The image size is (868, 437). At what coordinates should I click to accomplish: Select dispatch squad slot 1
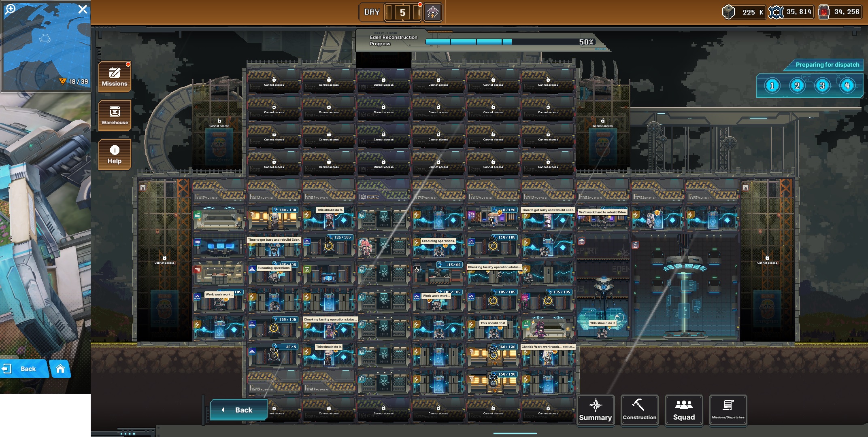772,86
